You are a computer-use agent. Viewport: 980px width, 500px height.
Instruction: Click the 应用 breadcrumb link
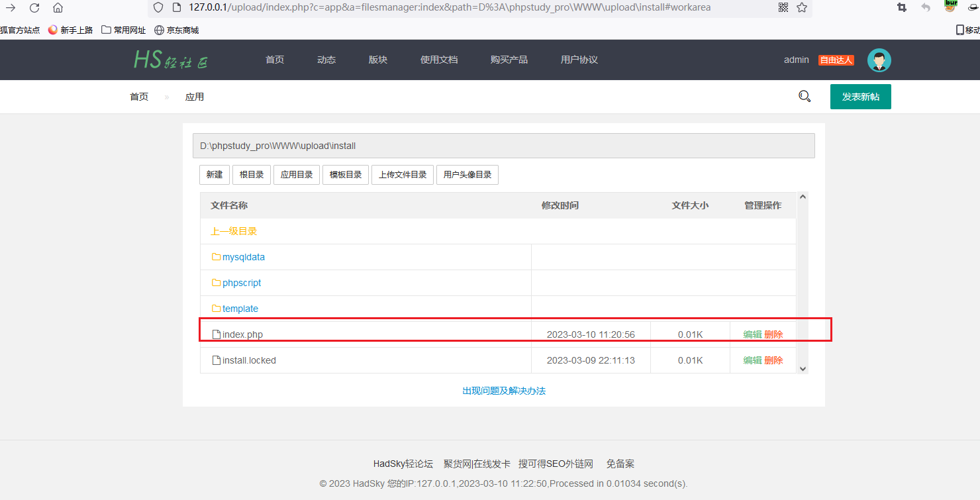pos(195,97)
